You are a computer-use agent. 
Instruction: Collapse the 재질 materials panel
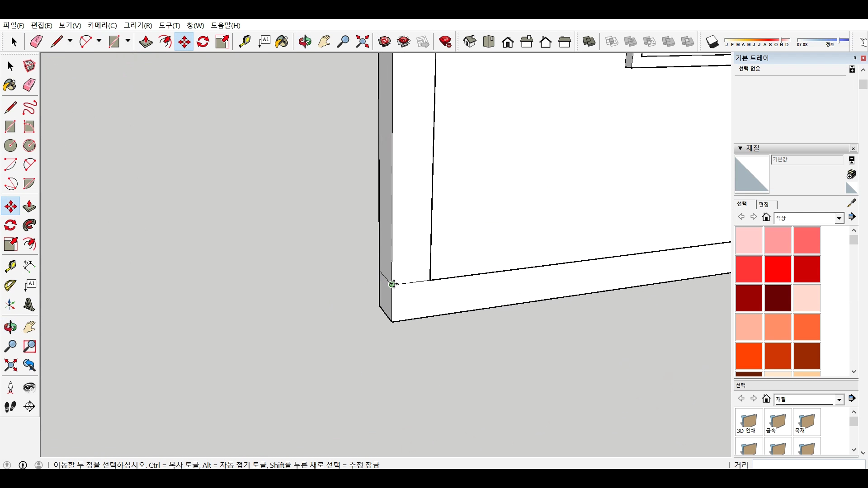(x=740, y=148)
